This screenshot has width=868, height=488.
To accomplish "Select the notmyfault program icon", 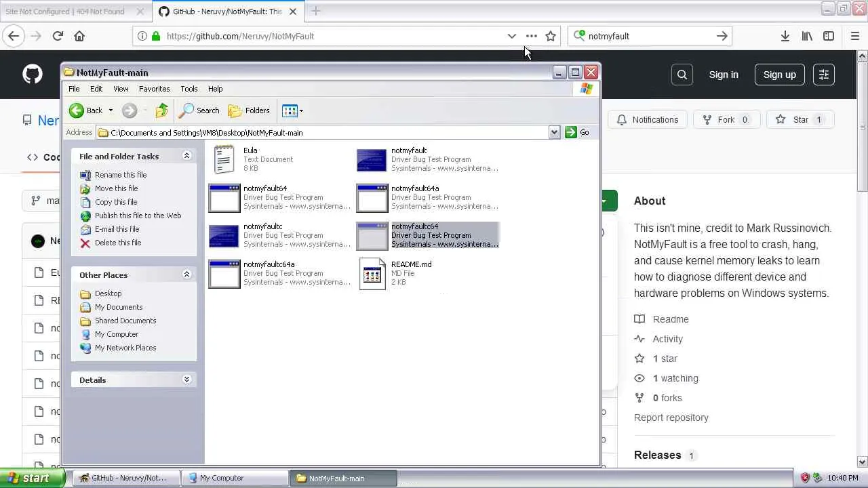I will tap(372, 160).
